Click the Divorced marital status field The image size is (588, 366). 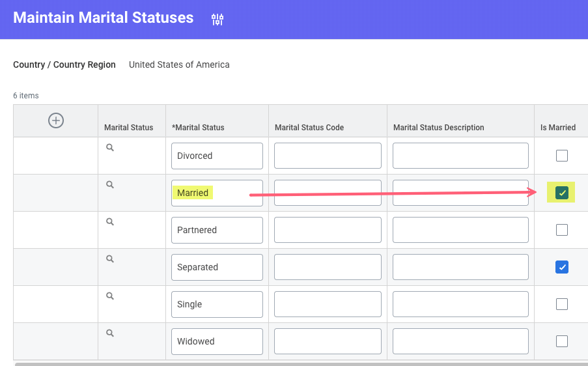click(217, 156)
